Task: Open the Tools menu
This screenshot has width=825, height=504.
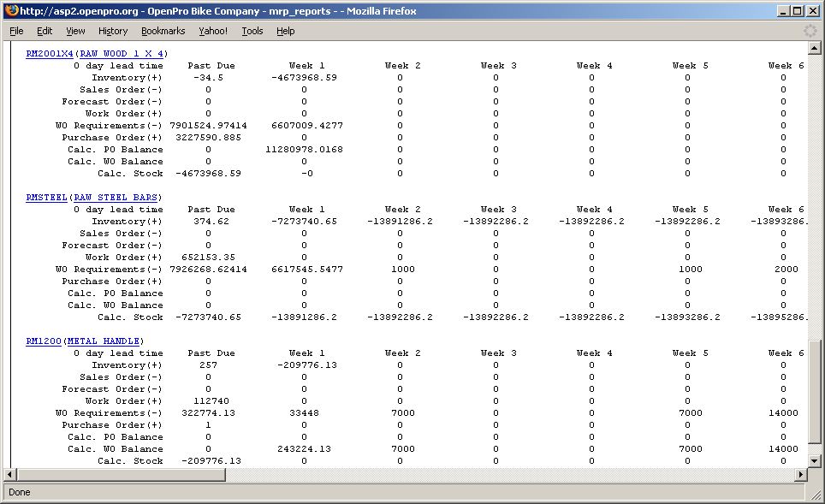Action: pos(252,31)
